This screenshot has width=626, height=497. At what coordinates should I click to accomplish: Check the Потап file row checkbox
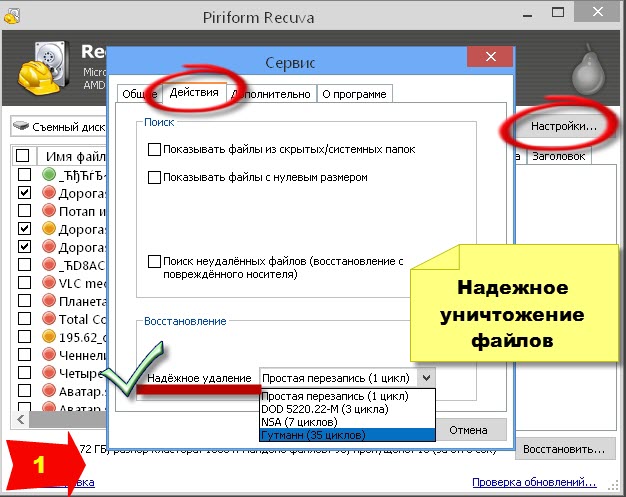[x=24, y=210]
